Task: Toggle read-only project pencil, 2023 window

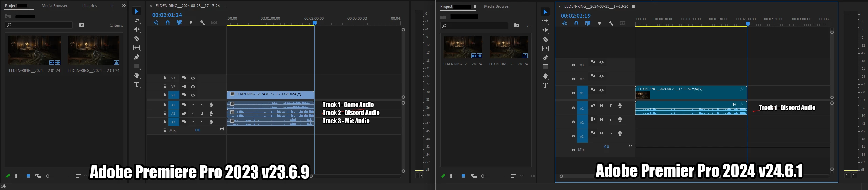Action: 8,176
